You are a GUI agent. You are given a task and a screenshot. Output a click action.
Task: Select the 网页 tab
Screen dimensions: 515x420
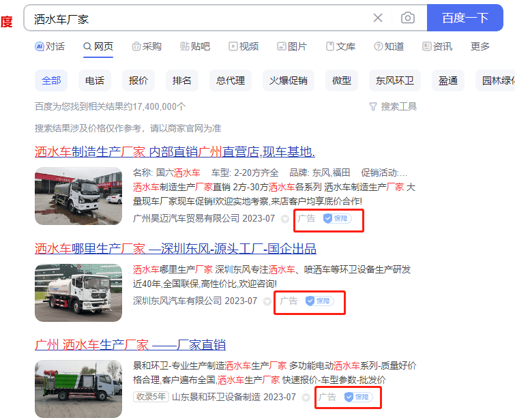[98, 46]
